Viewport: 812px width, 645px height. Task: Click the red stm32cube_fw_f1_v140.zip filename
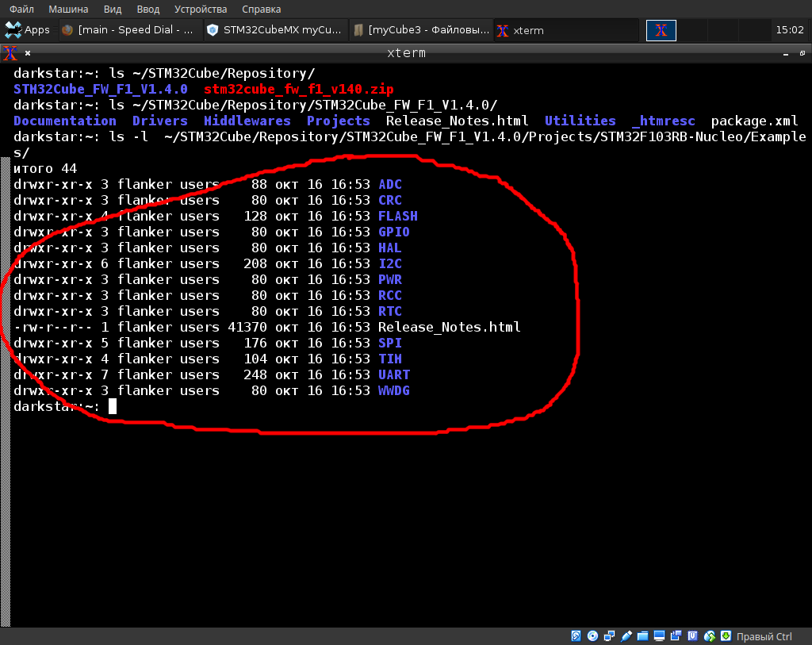pos(299,89)
